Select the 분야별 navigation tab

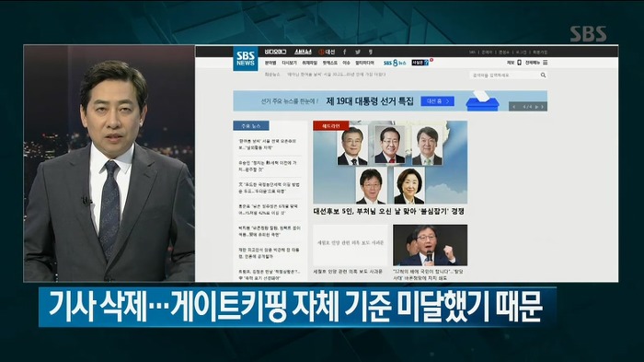(270, 63)
